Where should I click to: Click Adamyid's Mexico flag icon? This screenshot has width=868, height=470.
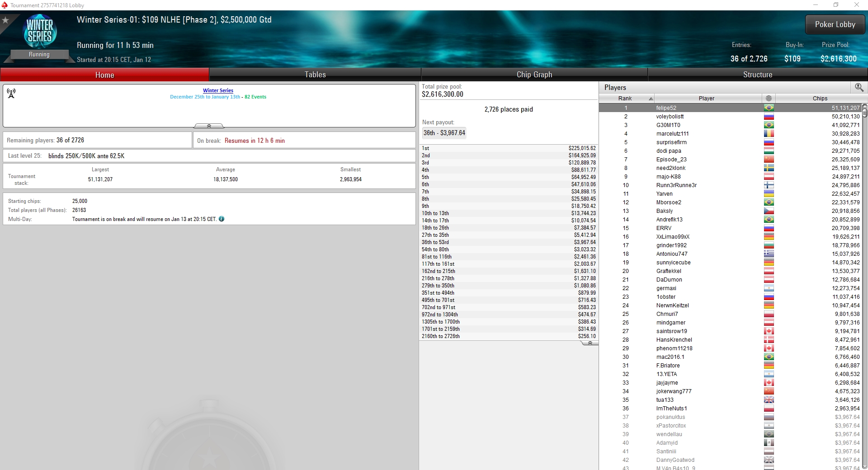coord(769,443)
